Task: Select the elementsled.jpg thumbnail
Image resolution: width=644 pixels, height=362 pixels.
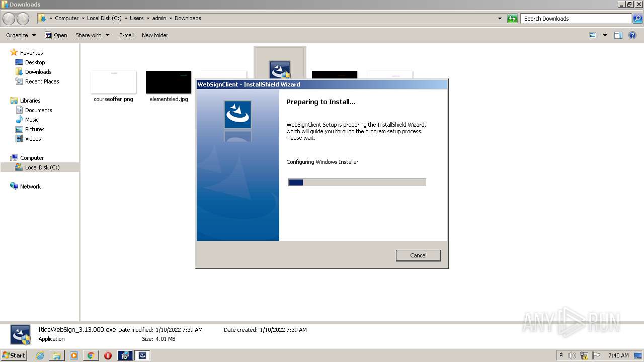Action: point(169,82)
